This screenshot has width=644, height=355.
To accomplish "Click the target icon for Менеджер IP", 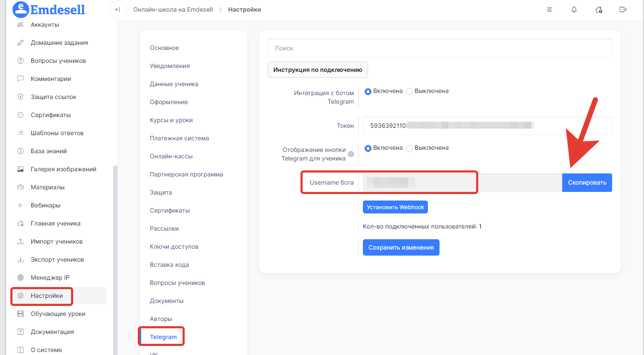I will [20, 278].
